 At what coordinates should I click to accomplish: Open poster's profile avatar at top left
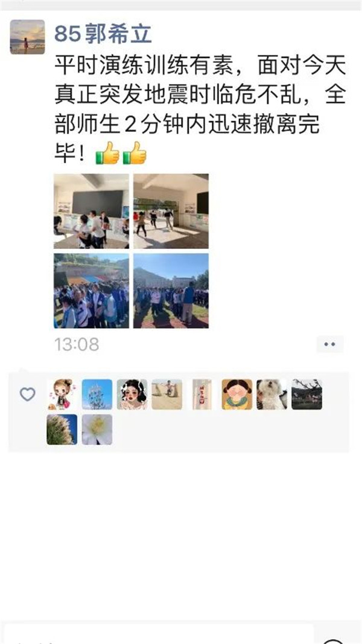[28, 37]
